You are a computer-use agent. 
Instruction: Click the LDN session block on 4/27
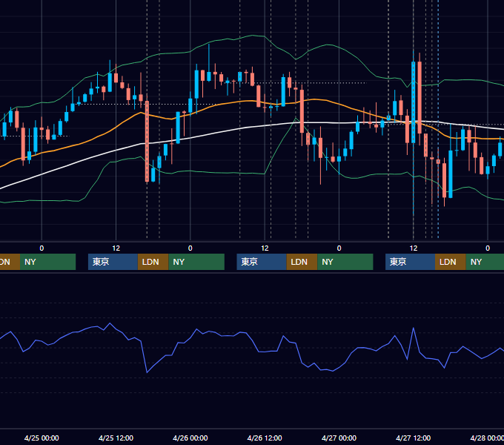[451, 262]
